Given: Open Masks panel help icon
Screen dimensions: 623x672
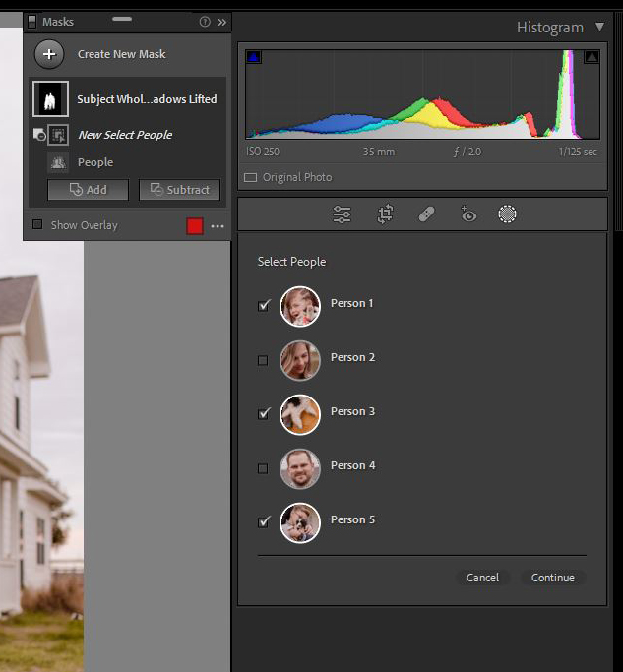Looking at the screenshot, I should (x=205, y=22).
